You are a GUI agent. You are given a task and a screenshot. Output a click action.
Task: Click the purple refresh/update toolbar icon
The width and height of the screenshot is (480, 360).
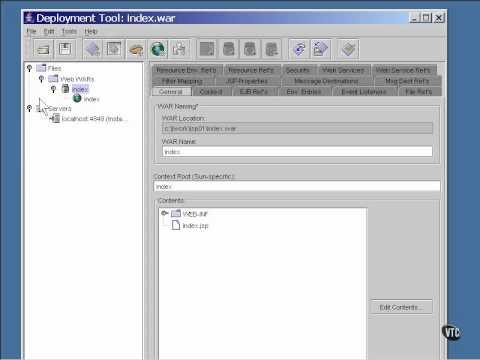[299, 49]
